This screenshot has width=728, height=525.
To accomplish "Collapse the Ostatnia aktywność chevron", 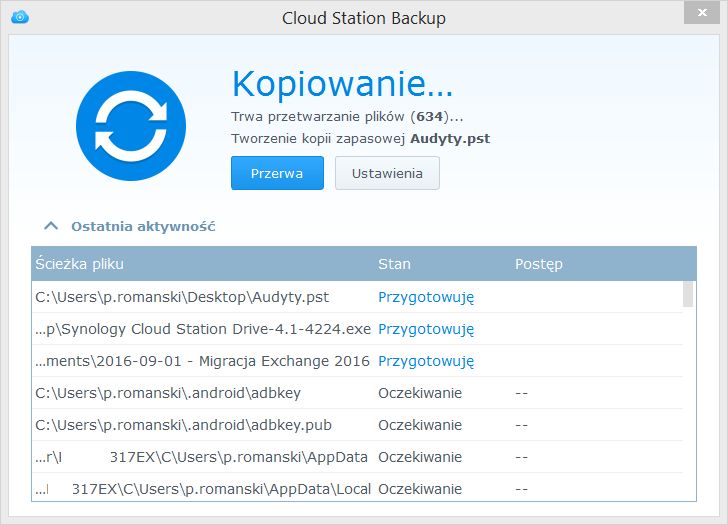I will click(x=51, y=226).
